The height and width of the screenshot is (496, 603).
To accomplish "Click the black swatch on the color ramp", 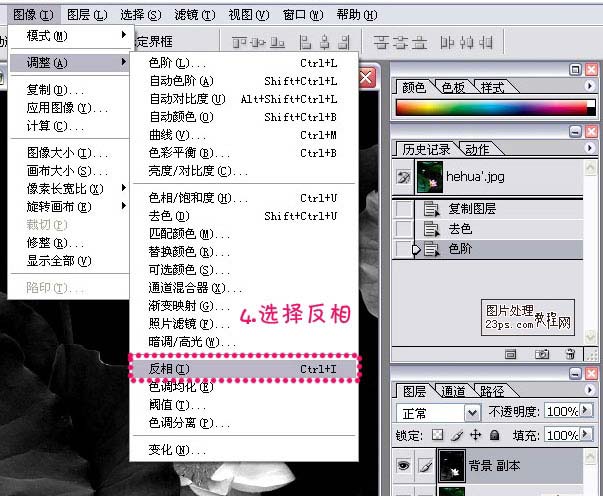I will point(591,112).
